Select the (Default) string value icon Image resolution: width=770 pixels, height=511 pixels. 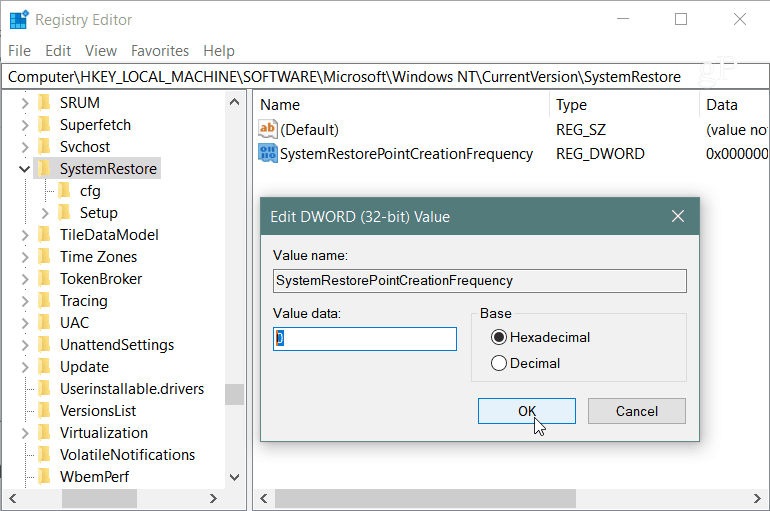pos(268,130)
